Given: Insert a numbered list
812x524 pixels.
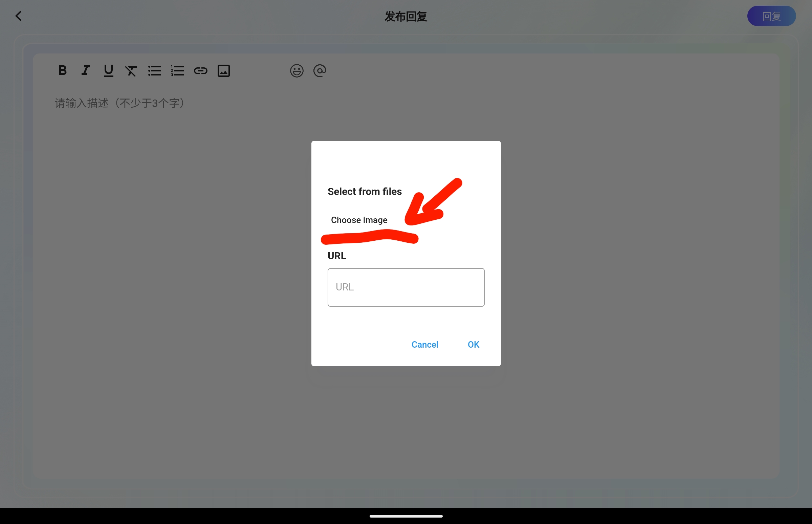Looking at the screenshot, I should 177,71.
